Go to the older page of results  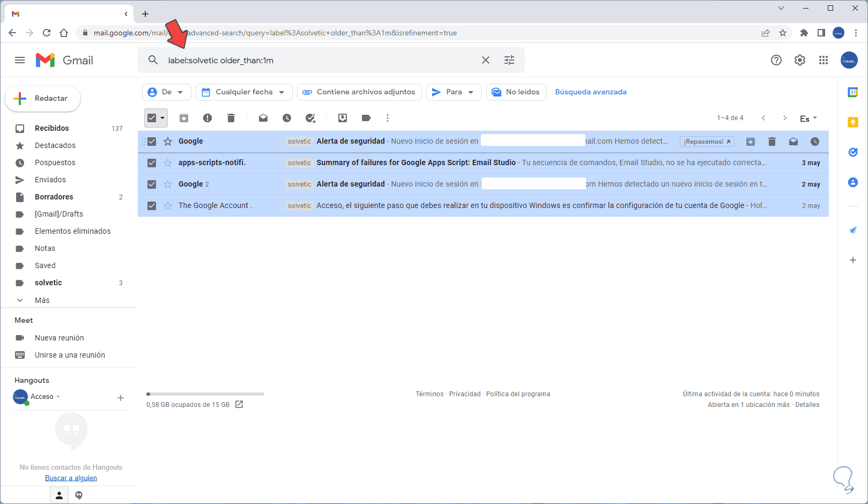point(785,118)
